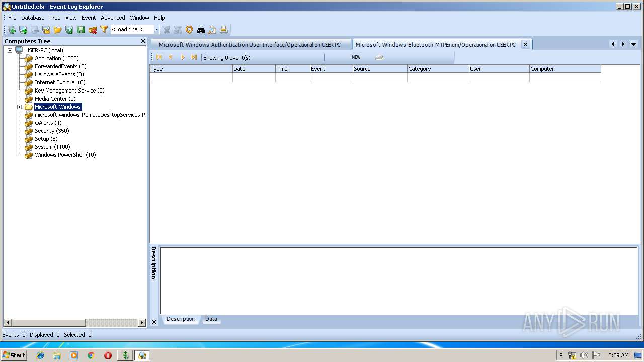
Task: Click the orange refresh toolbar icon
Action: pos(190,30)
